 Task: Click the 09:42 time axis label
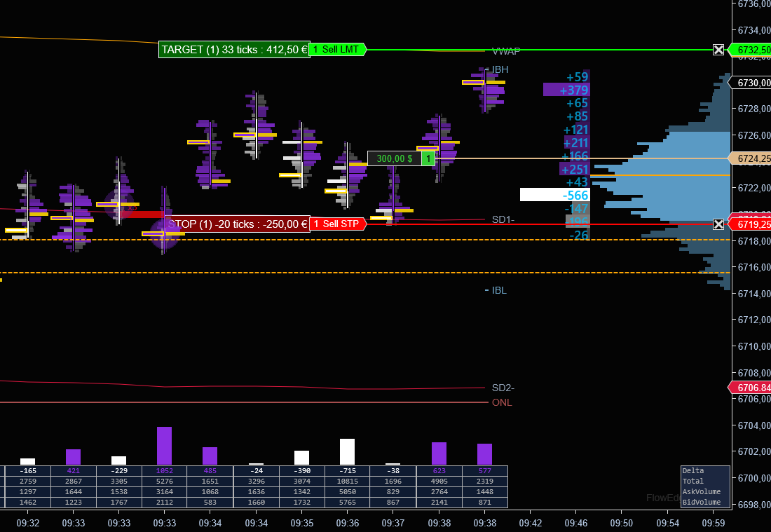tap(531, 523)
